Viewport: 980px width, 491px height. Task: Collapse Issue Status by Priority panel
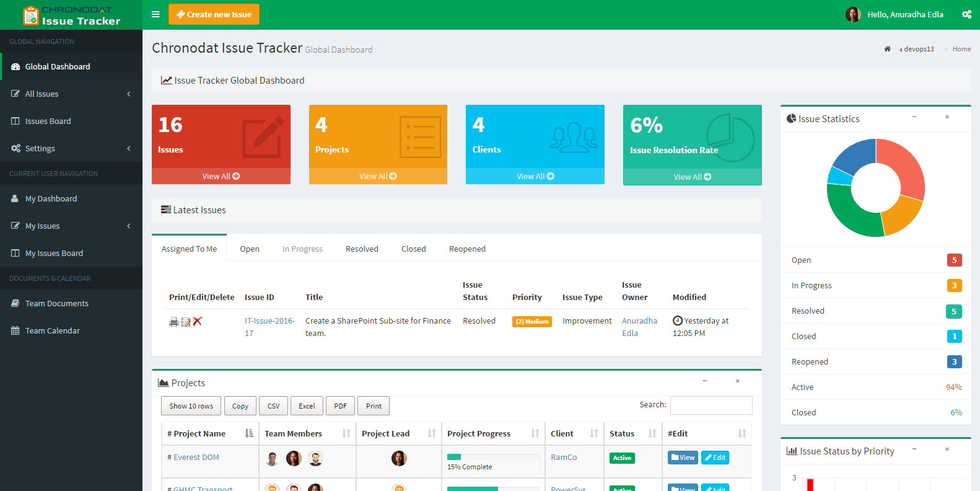914,449
